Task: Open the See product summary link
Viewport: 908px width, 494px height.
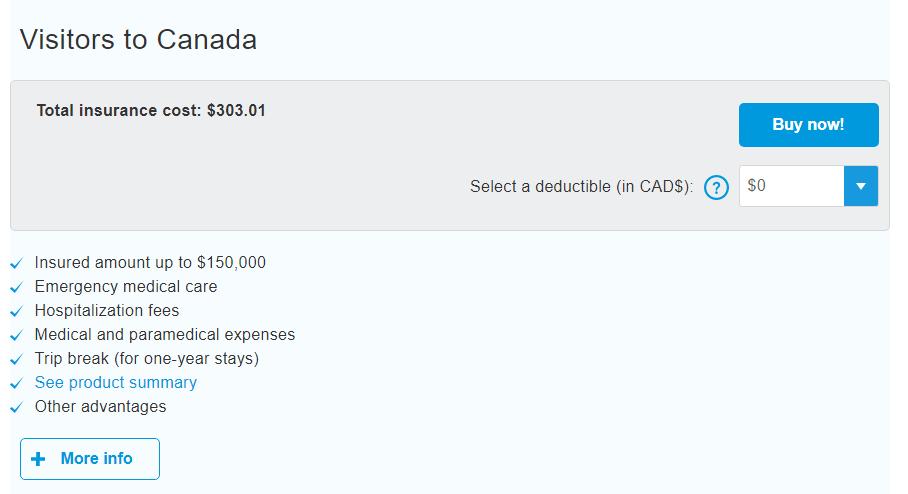Action: coord(116,382)
